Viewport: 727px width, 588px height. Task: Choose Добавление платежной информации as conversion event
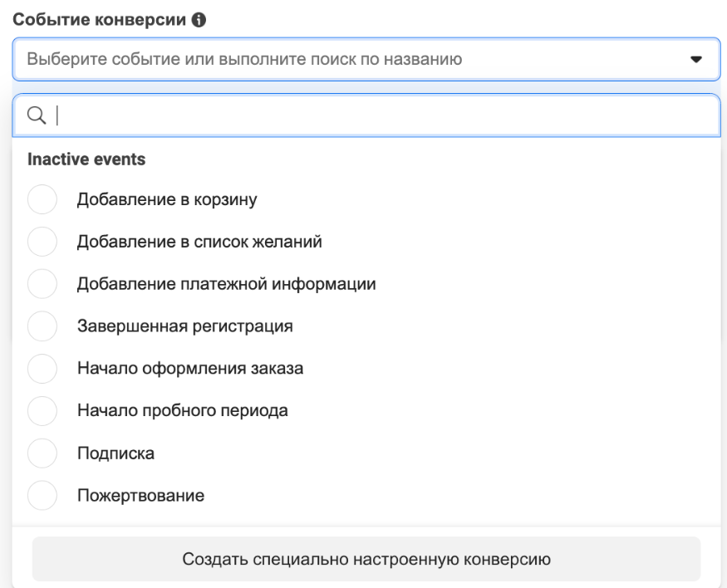coord(42,282)
